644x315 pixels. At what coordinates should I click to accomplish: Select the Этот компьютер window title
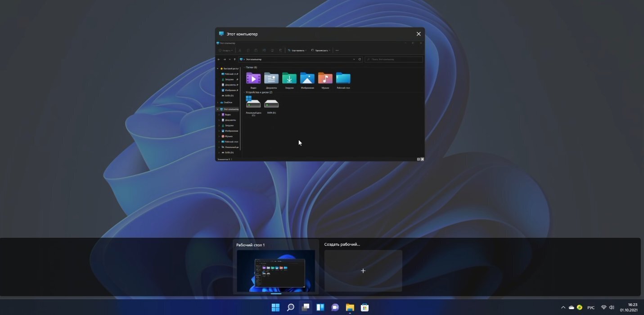coord(242,34)
